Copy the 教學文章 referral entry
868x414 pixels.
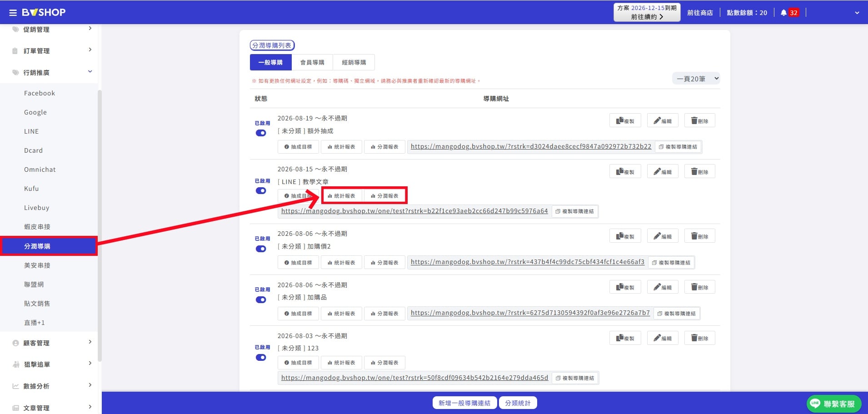pos(625,171)
